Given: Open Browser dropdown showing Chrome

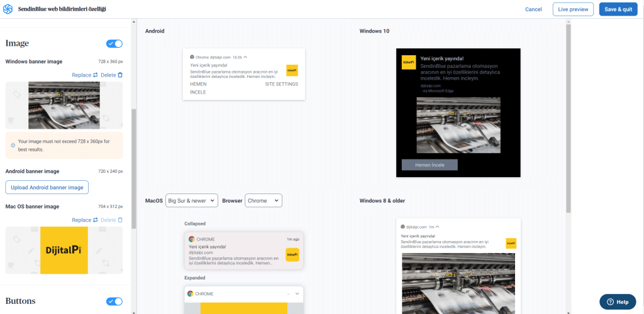Looking at the screenshot, I should coord(264,200).
